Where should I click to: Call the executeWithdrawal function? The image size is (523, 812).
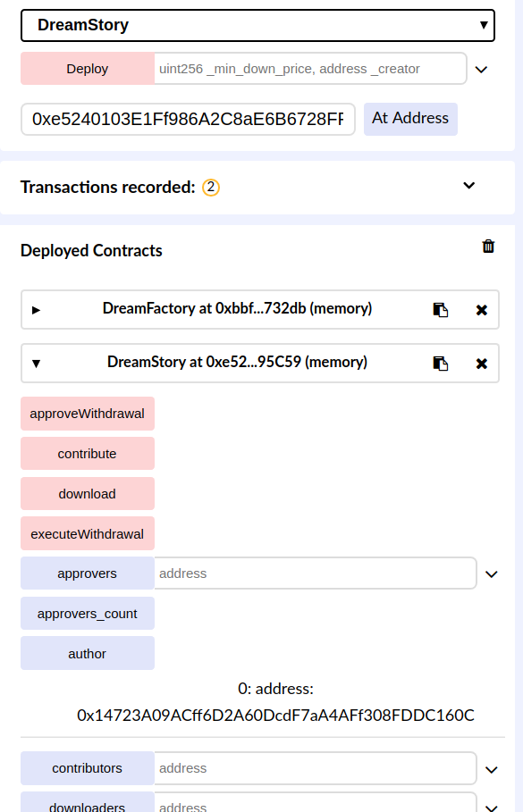click(x=88, y=533)
